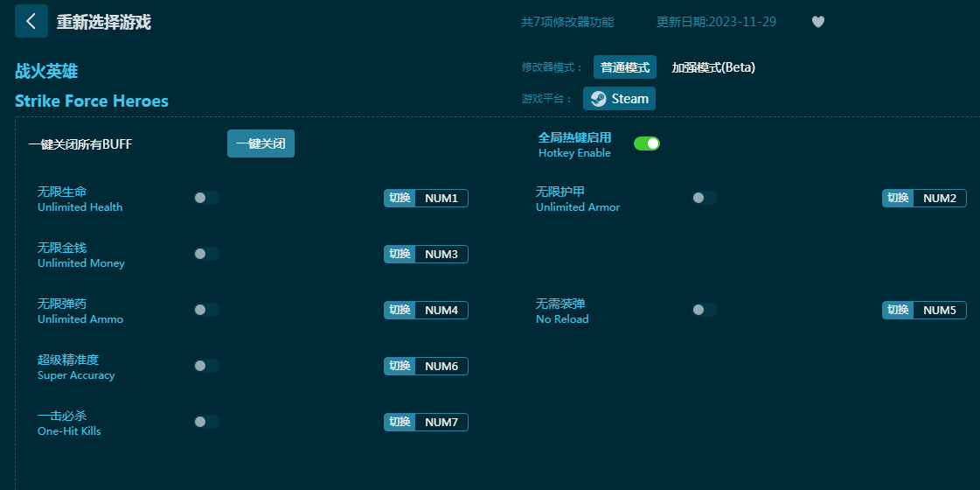The width and height of the screenshot is (980, 490).
Task: Click the 游戏平台 label
Action: click(547, 99)
